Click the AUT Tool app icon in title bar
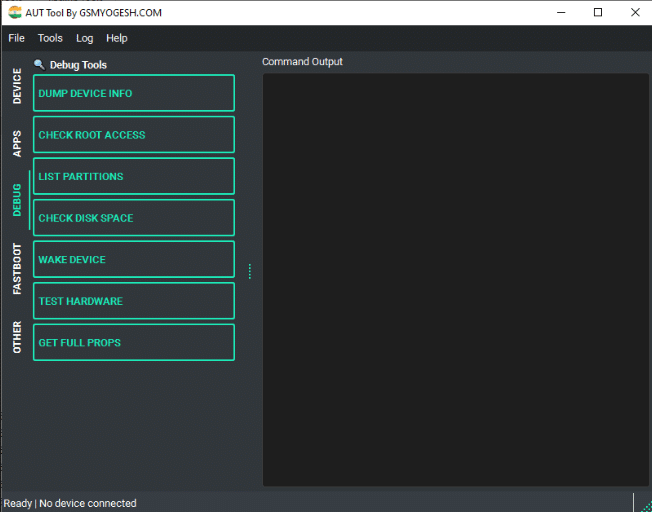 point(15,12)
